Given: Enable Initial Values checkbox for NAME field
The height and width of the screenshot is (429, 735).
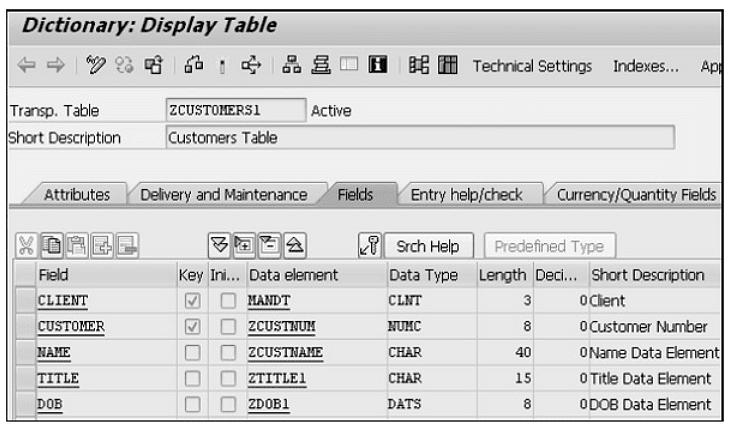Looking at the screenshot, I should 229,352.
